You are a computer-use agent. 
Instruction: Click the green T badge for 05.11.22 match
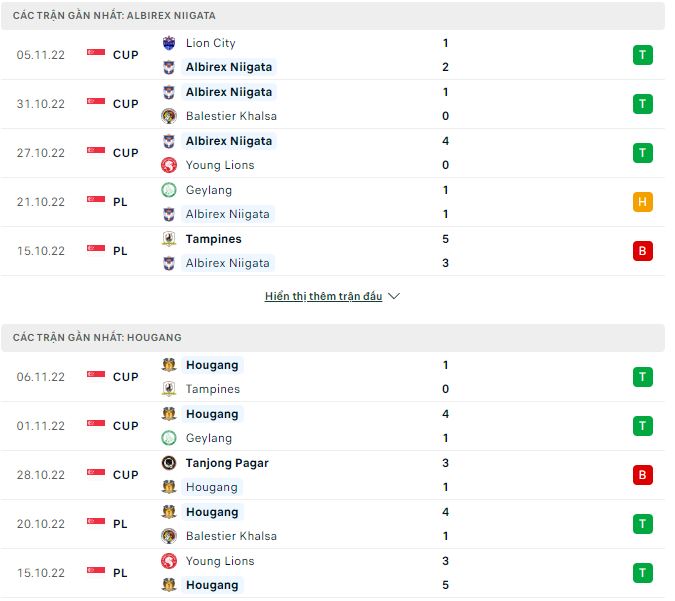643,55
